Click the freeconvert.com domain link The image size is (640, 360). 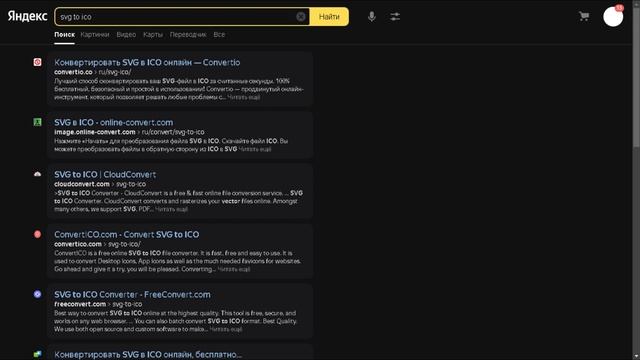80,304
